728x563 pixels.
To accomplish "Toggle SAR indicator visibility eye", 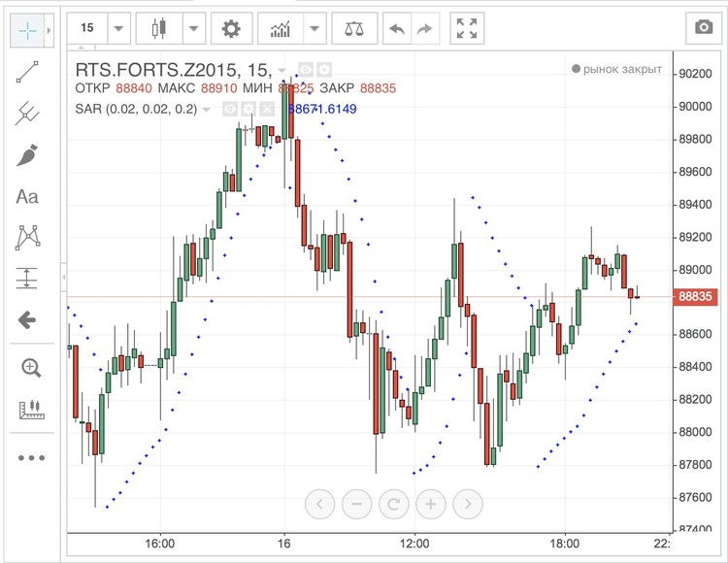I will click(230, 109).
